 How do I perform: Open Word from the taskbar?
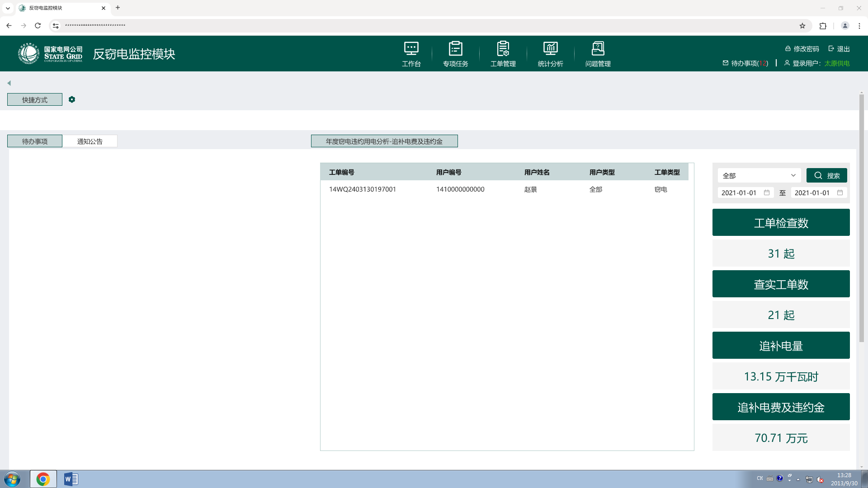click(x=71, y=479)
